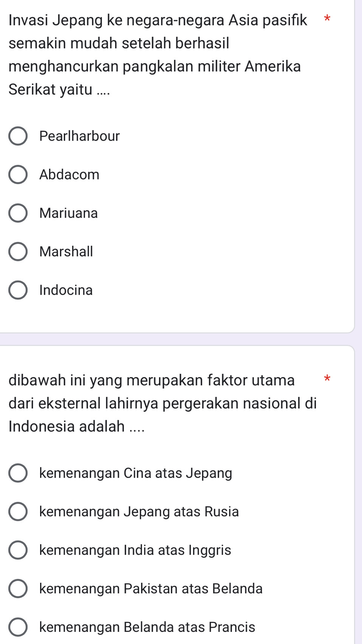Select the Indocina radio button
This screenshot has width=362, height=644.
click(18, 290)
